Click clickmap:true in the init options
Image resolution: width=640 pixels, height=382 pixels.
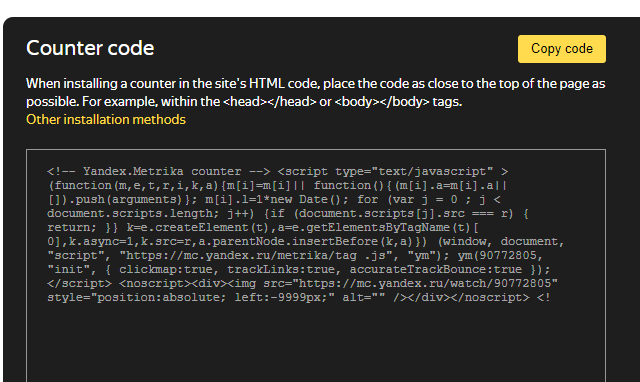(166, 269)
